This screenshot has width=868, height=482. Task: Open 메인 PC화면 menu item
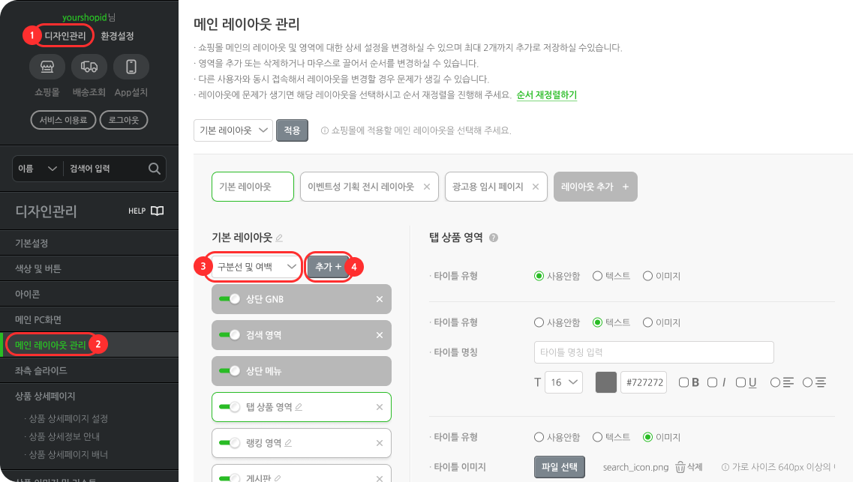(38, 319)
